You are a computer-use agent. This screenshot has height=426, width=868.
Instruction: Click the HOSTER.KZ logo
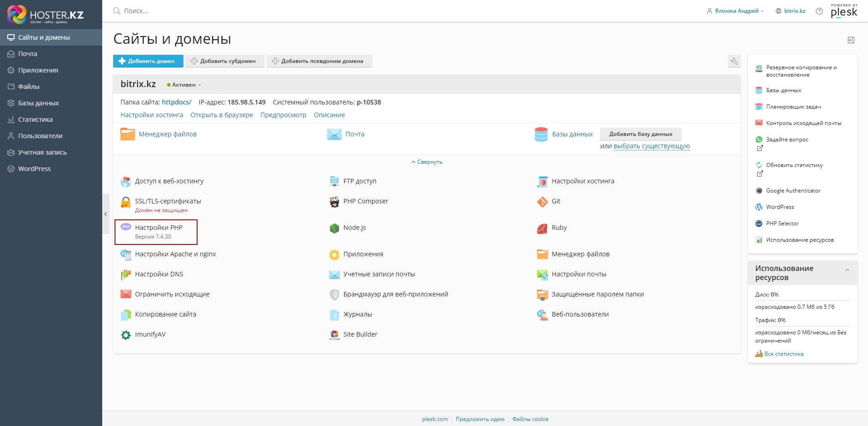pos(46,15)
